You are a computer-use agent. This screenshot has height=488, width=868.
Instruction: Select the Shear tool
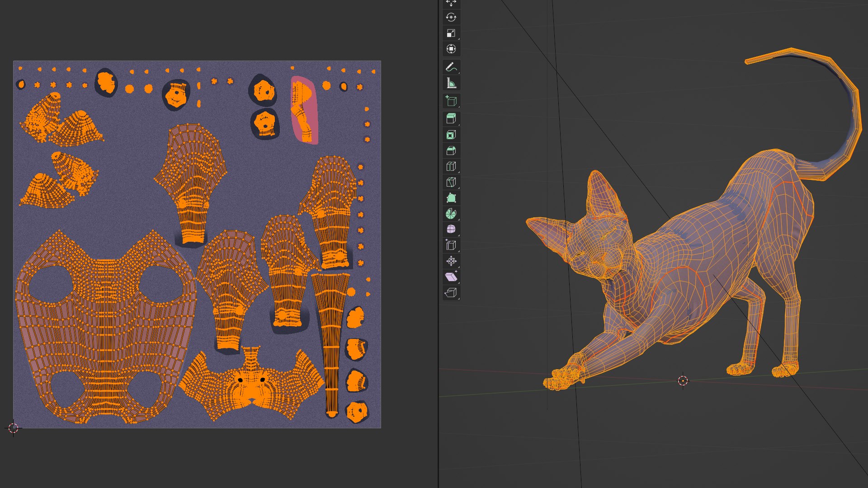pyautogui.click(x=451, y=277)
